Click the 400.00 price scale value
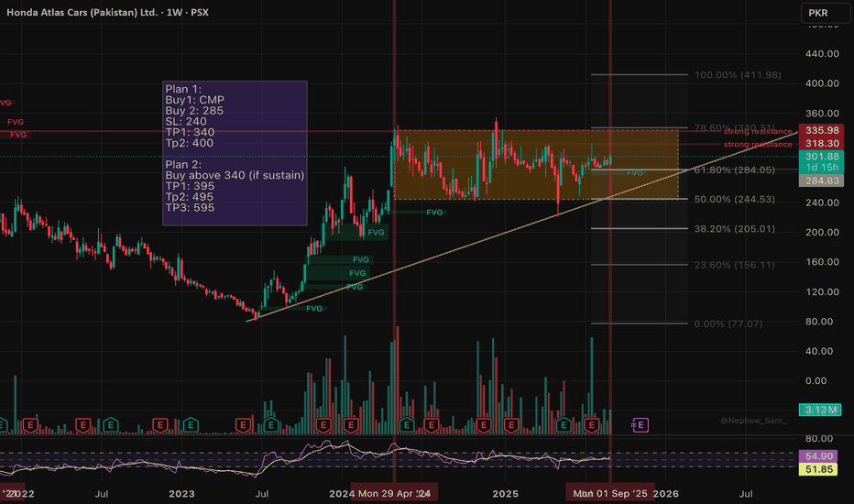The image size is (854, 504). click(822, 83)
